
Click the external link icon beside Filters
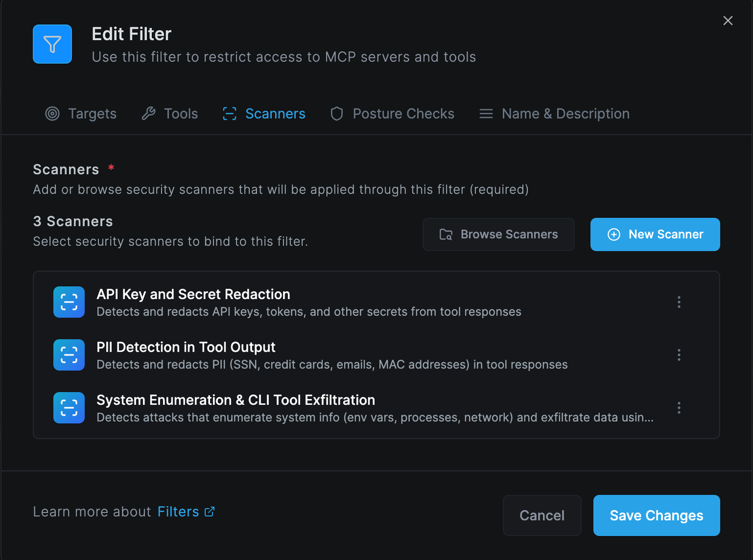tap(210, 511)
